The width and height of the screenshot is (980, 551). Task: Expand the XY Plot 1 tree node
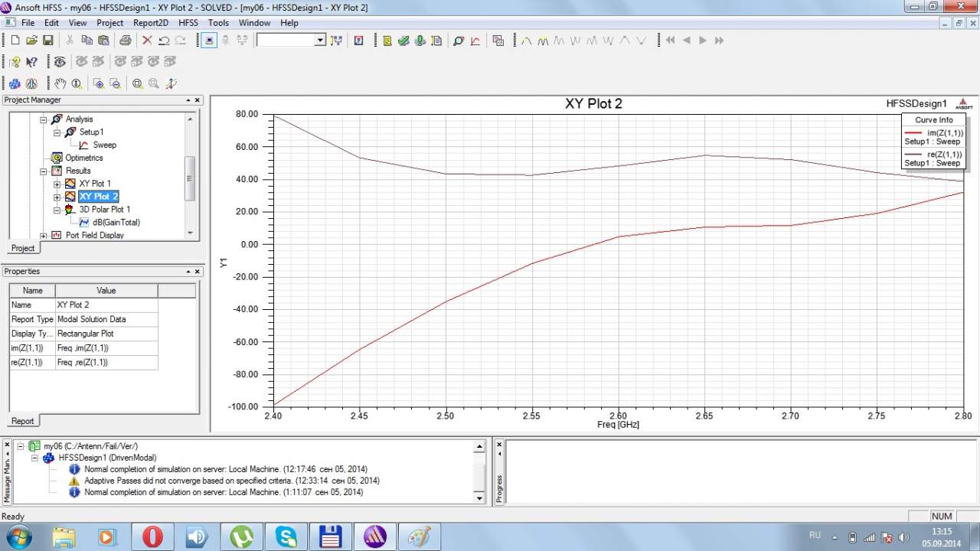tap(57, 184)
